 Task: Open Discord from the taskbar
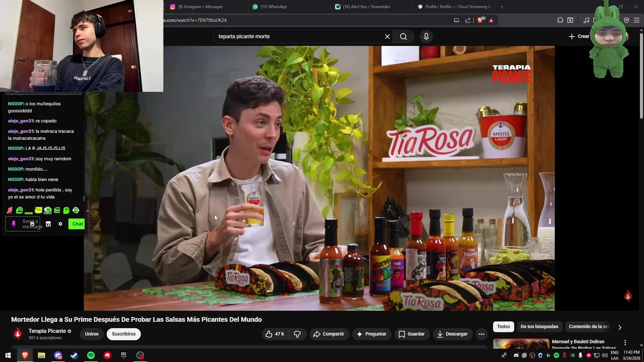tap(58, 355)
